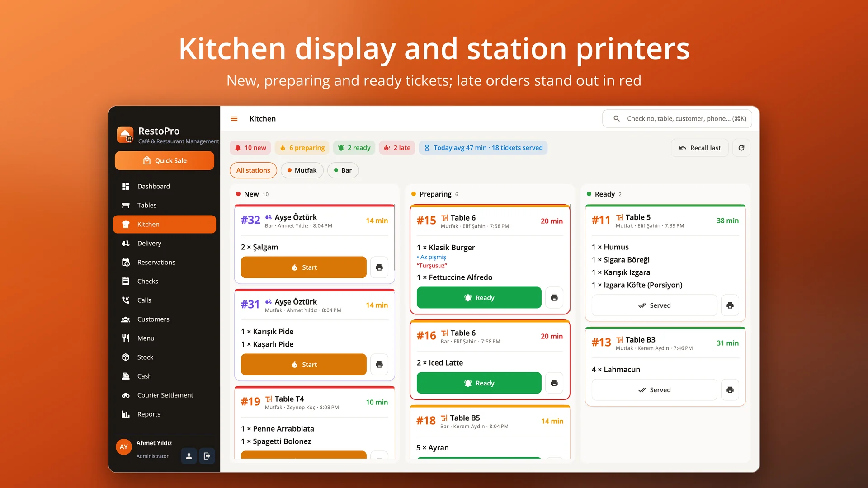Open Cash in the sidebar
The width and height of the screenshot is (868, 488).
[165, 376]
